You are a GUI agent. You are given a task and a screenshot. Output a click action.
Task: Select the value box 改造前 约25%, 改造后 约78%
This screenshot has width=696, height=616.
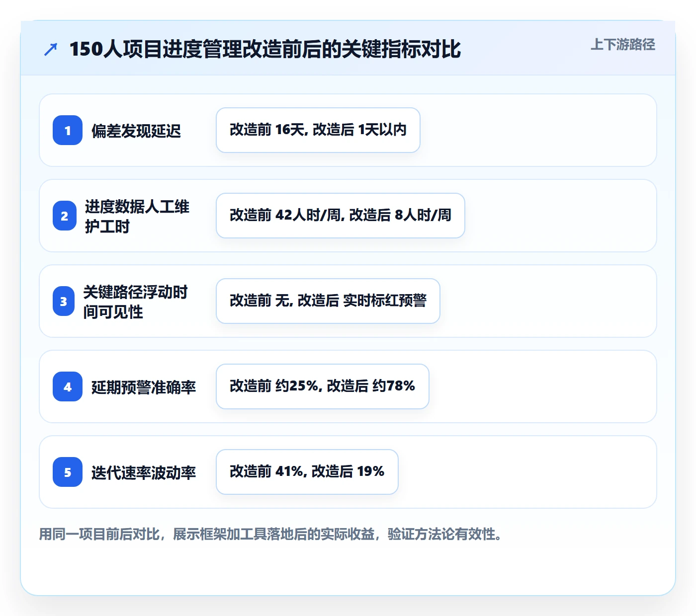tap(323, 386)
